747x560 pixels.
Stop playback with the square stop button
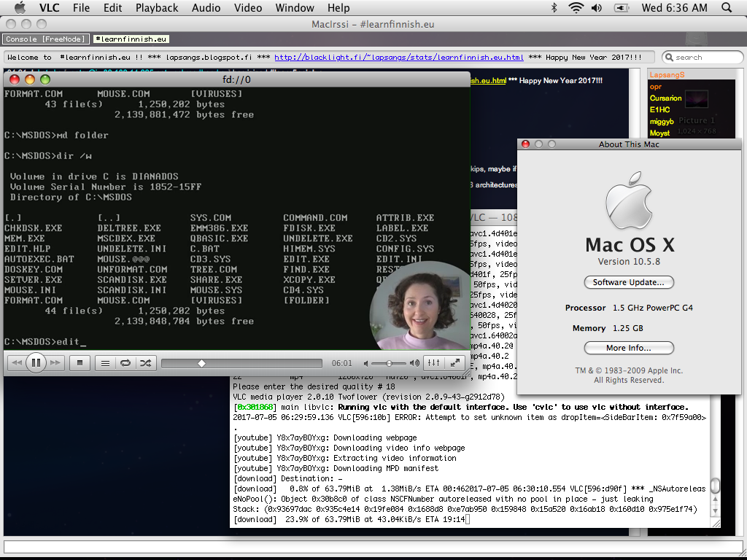[80, 362]
